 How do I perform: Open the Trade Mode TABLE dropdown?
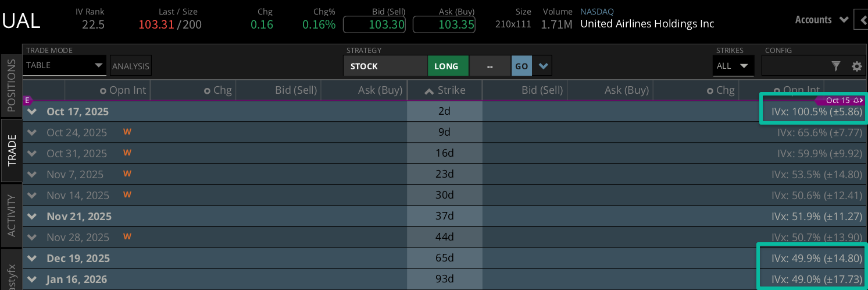click(65, 65)
